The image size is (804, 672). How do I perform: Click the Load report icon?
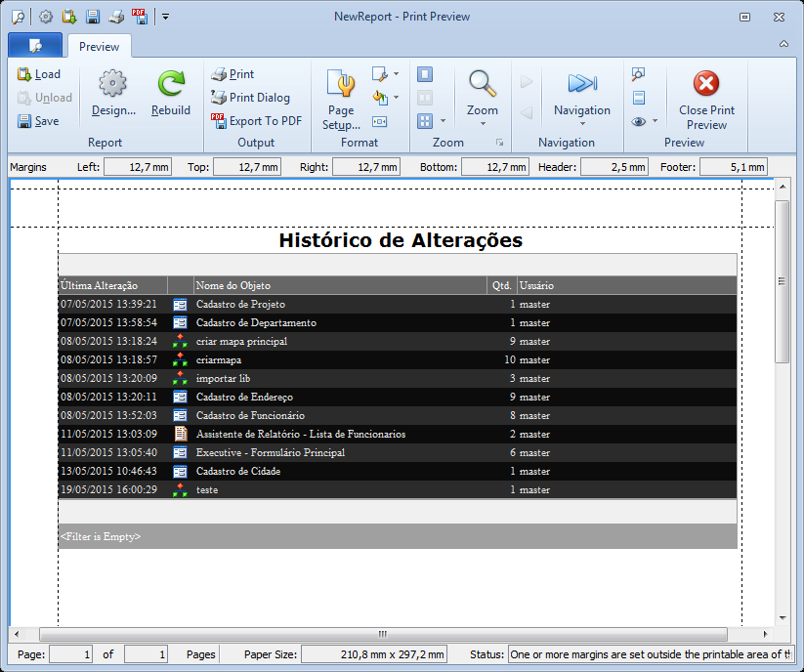click(x=39, y=74)
